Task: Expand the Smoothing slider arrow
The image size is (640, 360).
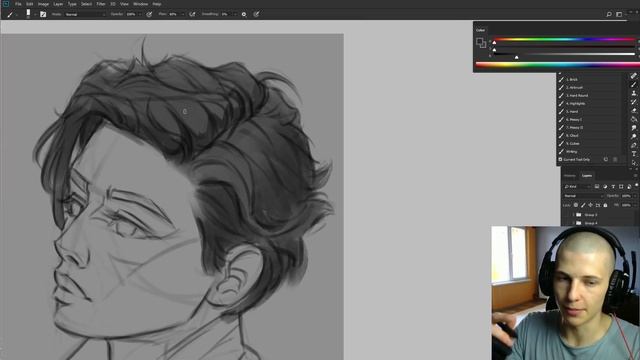Action: tap(235, 14)
